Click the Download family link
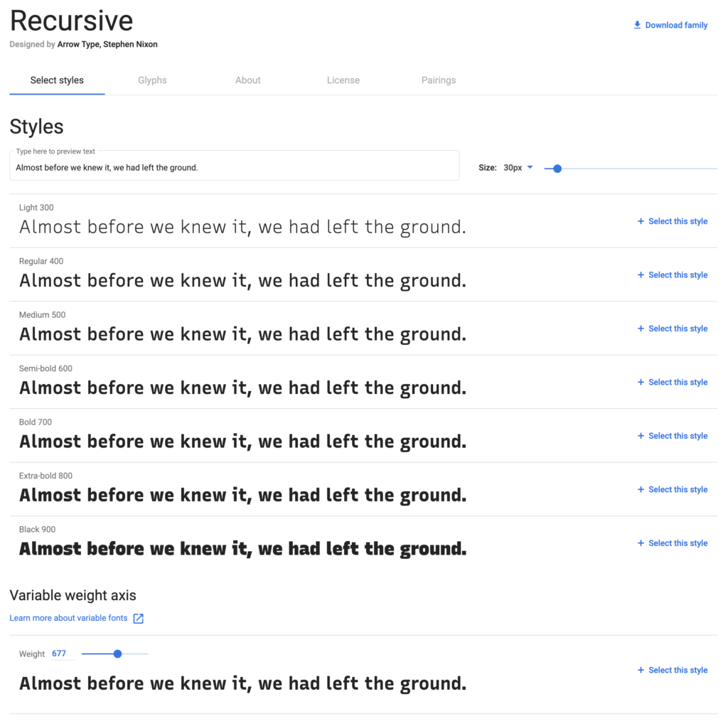 pyautogui.click(x=676, y=25)
